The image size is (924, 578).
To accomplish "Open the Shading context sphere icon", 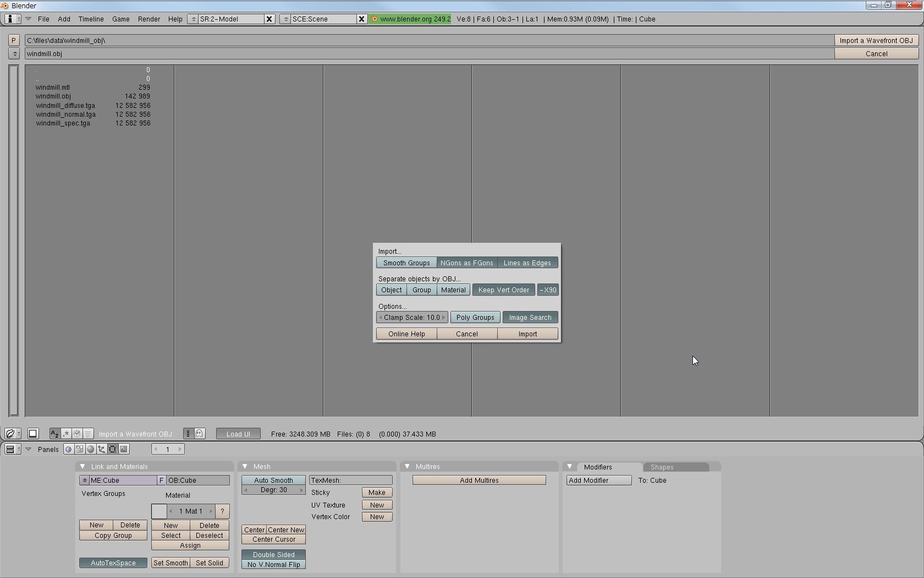I will point(91,449).
